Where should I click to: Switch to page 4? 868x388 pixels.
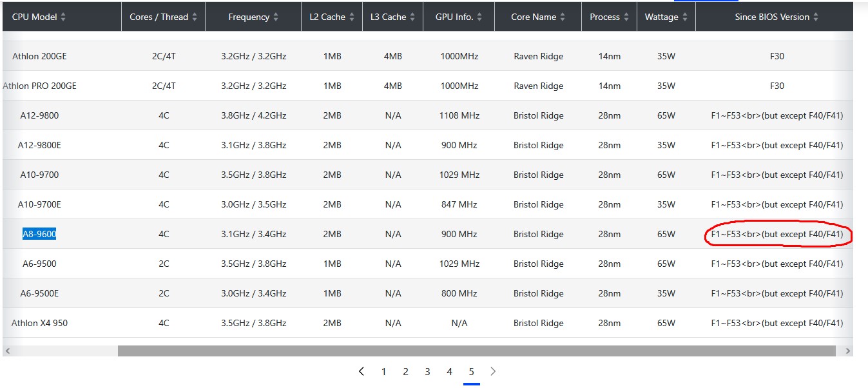click(x=449, y=372)
